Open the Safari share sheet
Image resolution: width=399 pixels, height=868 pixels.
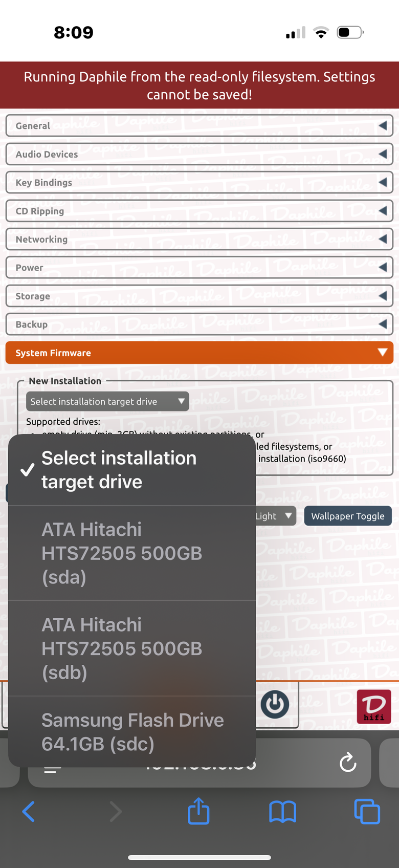(x=198, y=811)
